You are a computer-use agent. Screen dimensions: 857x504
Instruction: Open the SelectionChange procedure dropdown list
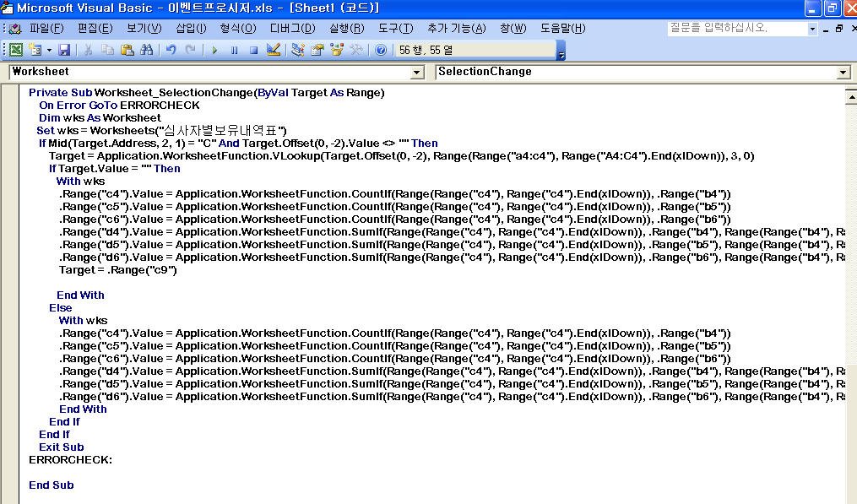tap(843, 72)
